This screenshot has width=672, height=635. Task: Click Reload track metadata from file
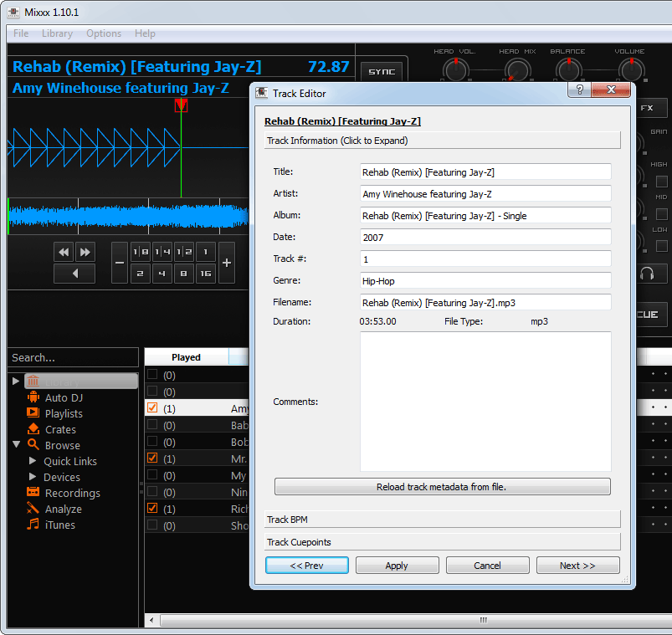[443, 487]
